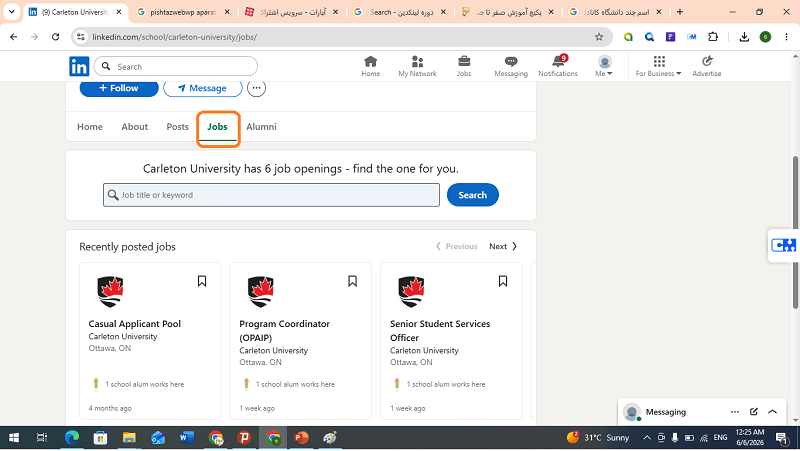
Task: Save the Program Coordinator (OPAIP) job
Action: point(353,281)
